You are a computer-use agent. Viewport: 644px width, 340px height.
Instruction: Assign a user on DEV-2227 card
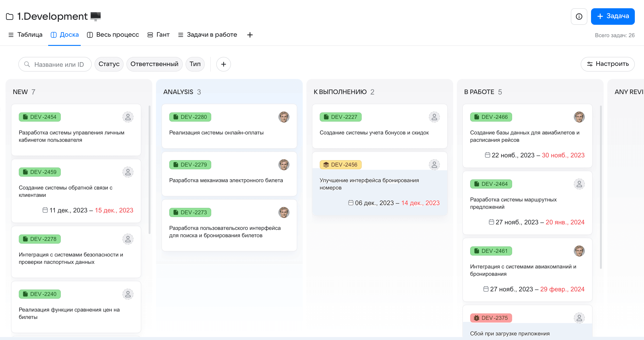coord(434,117)
